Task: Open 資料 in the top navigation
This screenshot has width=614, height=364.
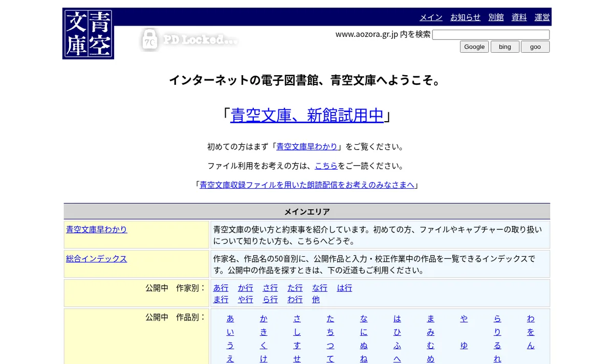Action: (x=519, y=17)
